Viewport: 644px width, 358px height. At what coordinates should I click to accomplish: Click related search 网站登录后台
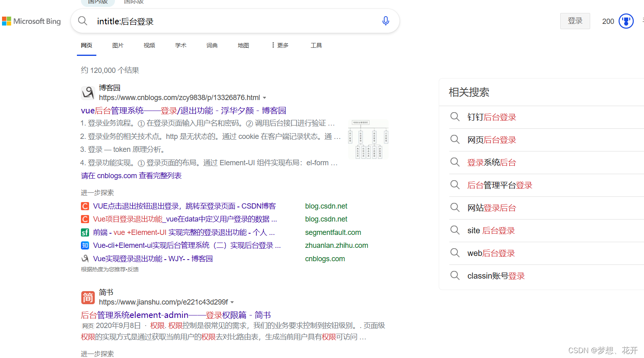click(492, 208)
